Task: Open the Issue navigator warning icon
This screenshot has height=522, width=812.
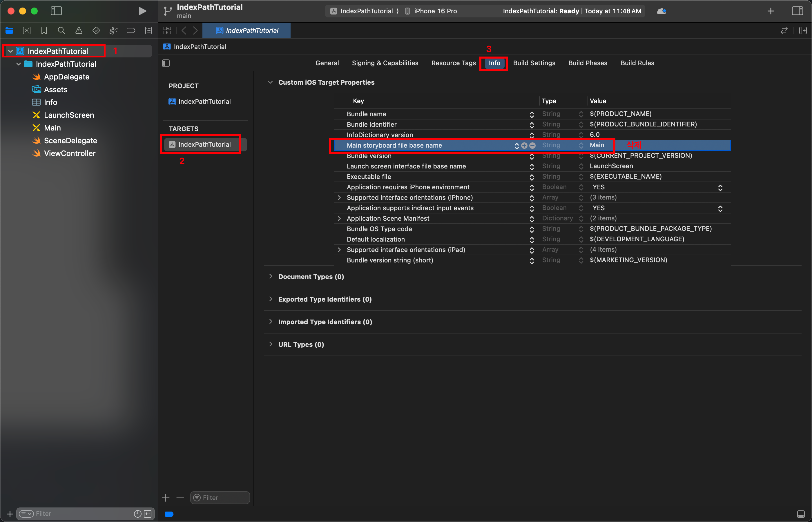Action: (x=79, y=30)
